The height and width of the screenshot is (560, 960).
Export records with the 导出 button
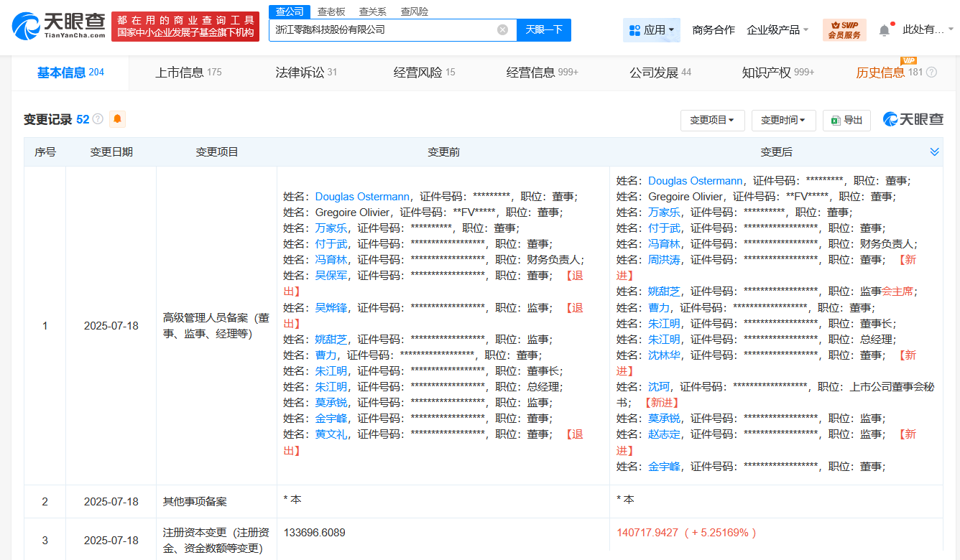[x=846, y=121]
